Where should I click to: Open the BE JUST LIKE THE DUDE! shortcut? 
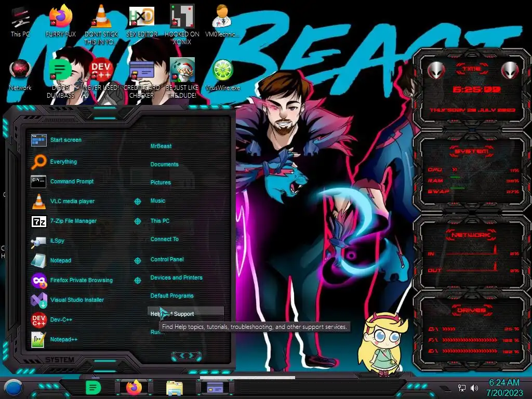click(x=182, y=79)
